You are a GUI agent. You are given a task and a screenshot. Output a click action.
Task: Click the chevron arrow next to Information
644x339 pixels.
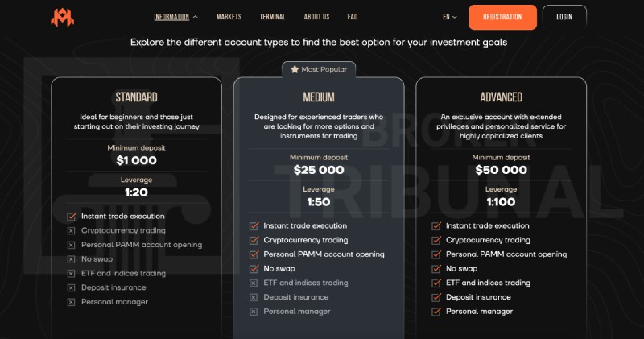[196, 17]
